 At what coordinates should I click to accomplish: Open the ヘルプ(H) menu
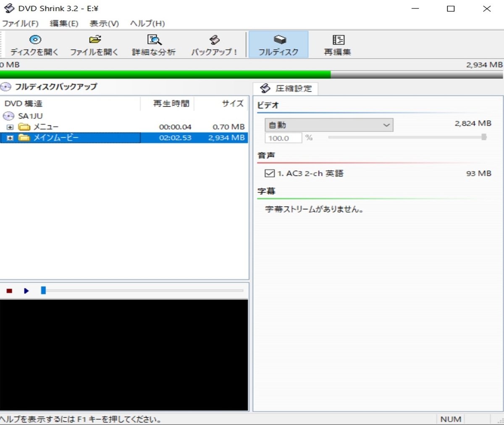[147, 24]
